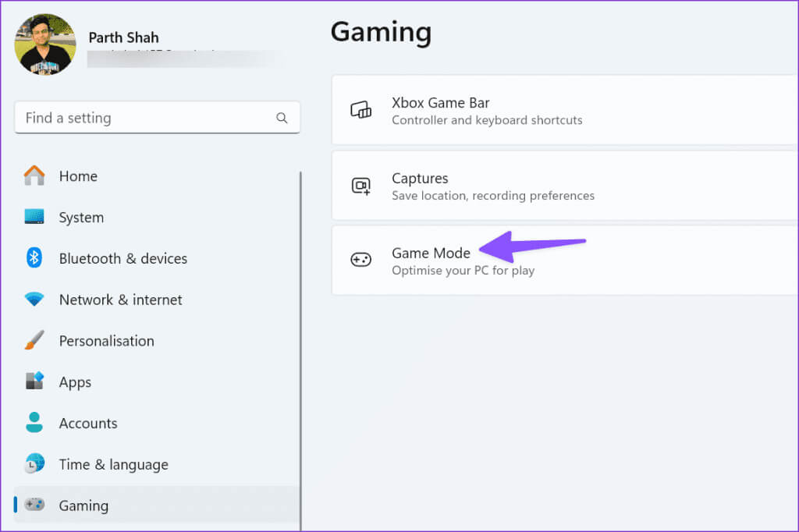This screenshot has width=799, height=532.
Task: Go to System settings label
Action: (x=81, y=218)
